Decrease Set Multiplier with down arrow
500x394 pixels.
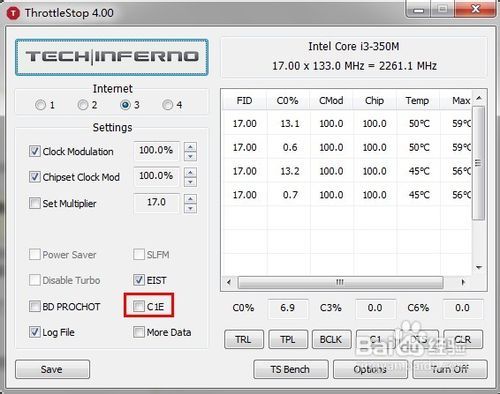[x=190, y=209]
